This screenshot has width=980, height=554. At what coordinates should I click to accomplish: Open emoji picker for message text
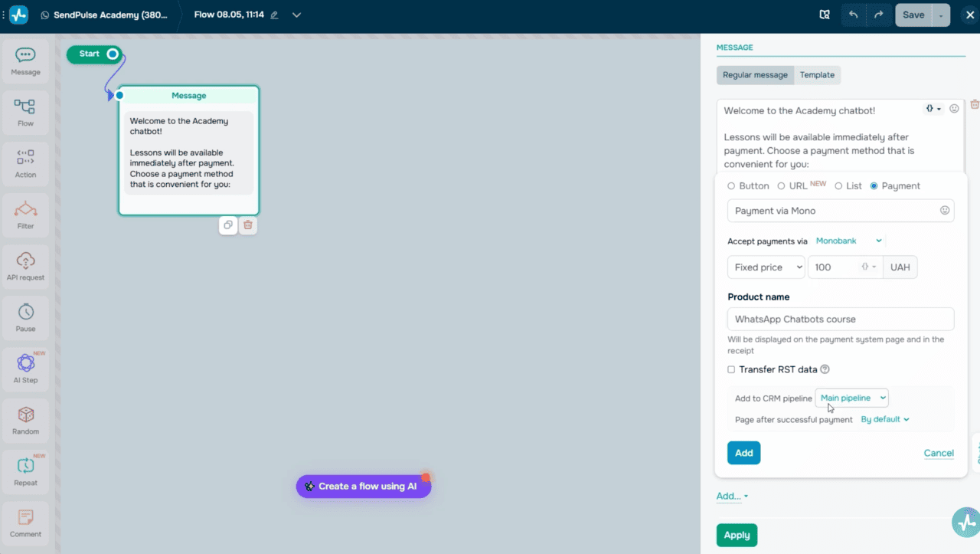tap(954, 109)
